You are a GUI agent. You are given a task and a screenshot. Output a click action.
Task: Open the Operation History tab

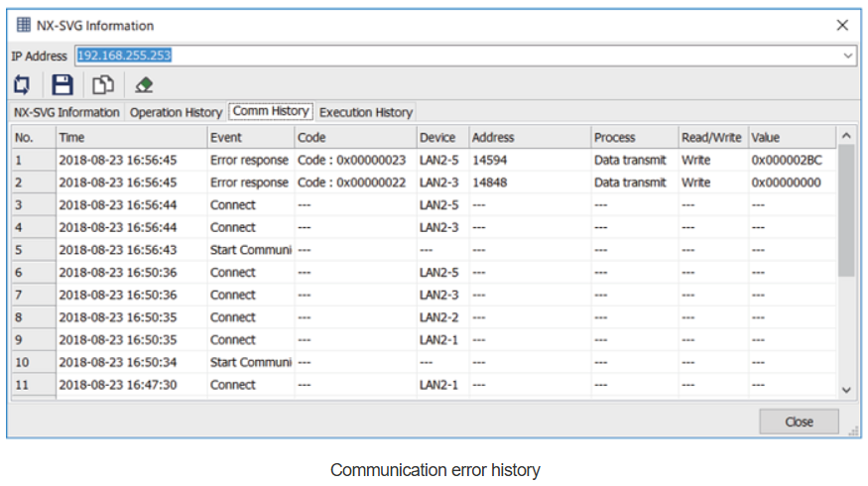coord(176,112)
